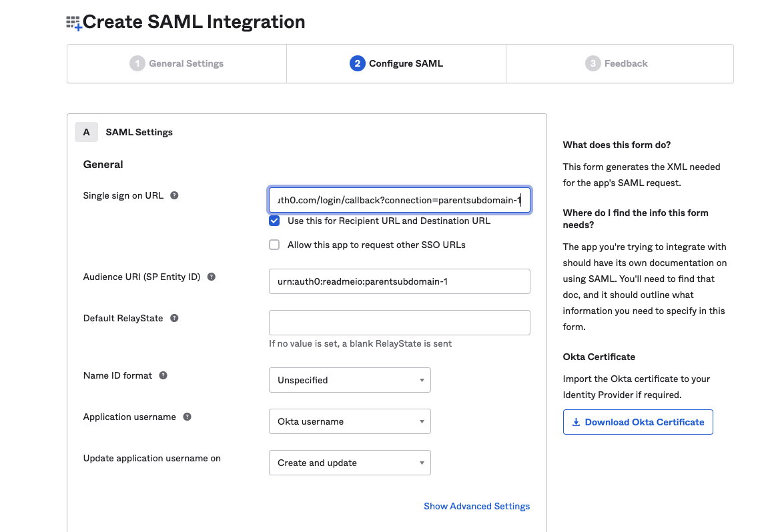
Task: Focus the Audience URI input field
Action: click(x=400, y=281)
